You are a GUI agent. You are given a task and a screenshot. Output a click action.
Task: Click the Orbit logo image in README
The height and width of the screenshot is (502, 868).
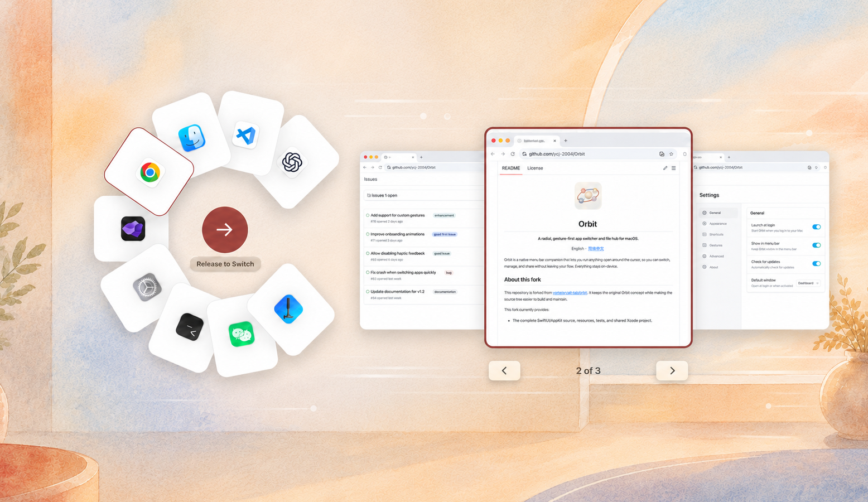coord(588,196)
